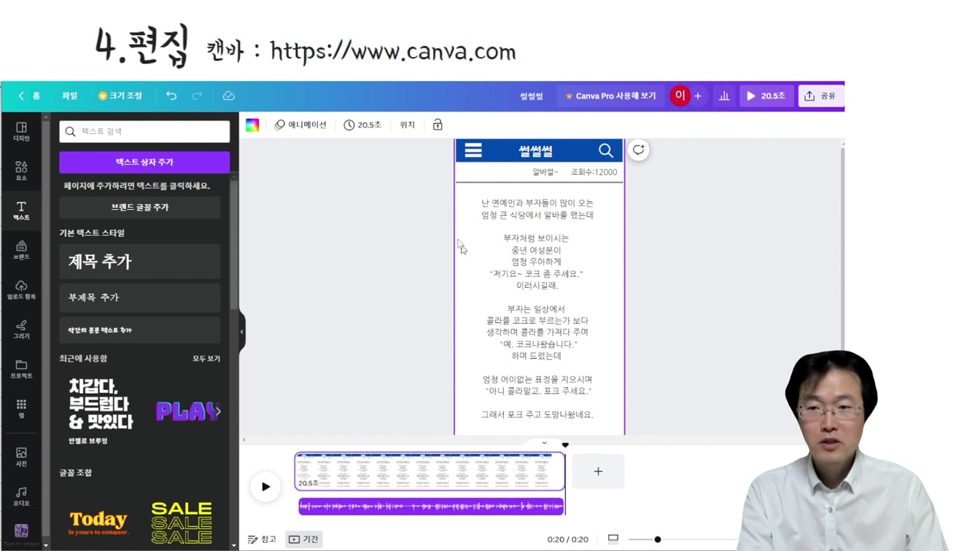Click the 텍스트 검색 search field

(144, 131)
